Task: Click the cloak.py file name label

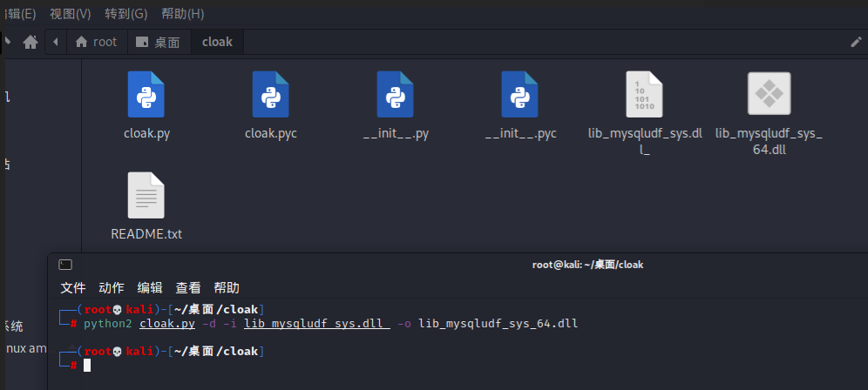Action: click(146, 133)
